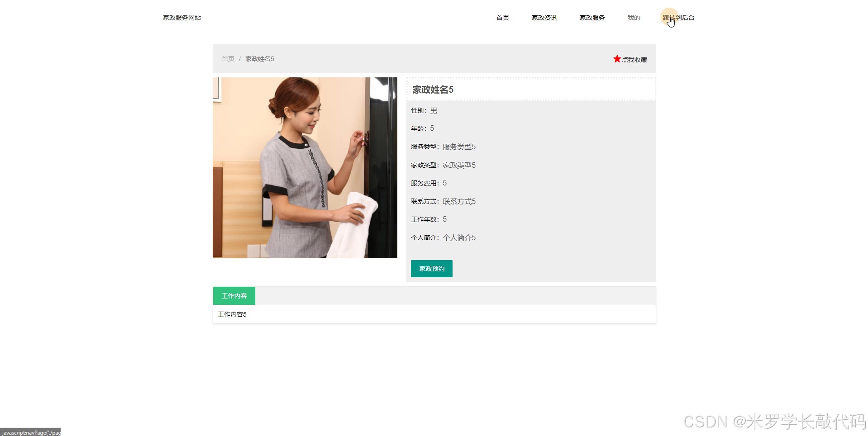Click the red star favorite icon
The height and width of the screenshot is (436, 868).
tap(616, 58)
